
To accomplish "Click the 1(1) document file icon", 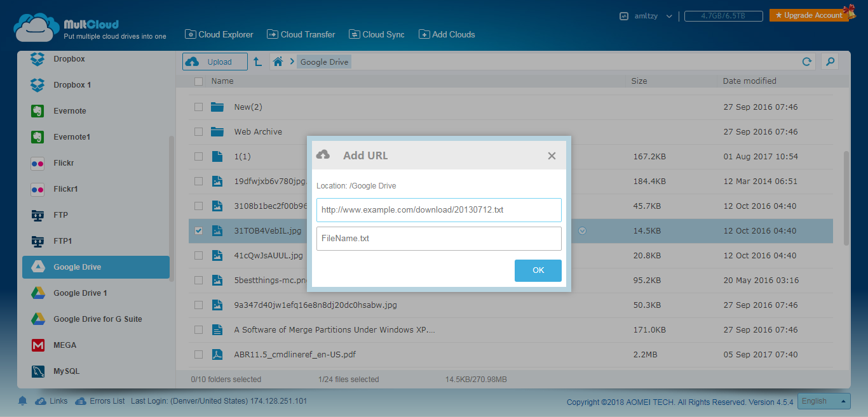I will click(217, 156).
